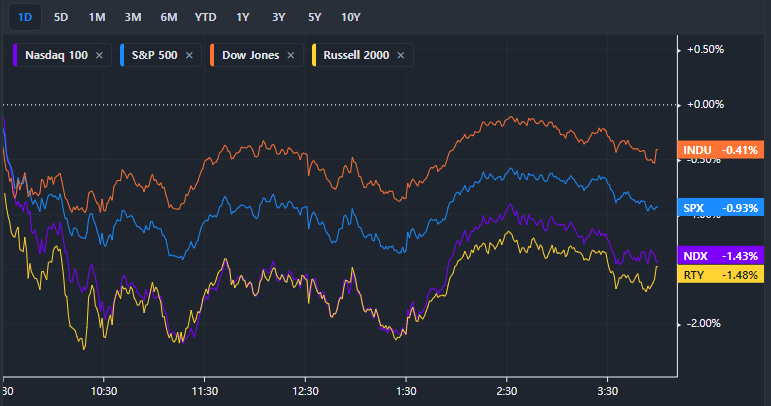Click the NDX -1.43% price label

720,256
